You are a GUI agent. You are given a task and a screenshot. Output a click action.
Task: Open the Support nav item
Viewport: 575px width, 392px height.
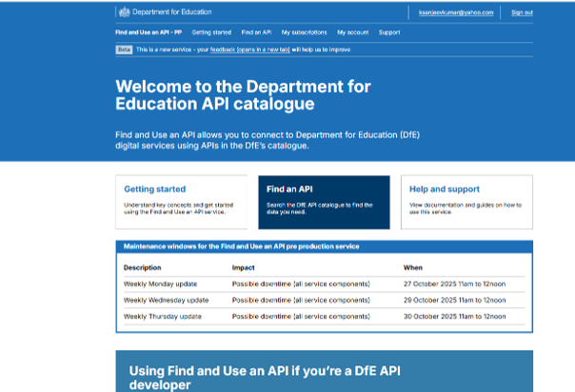[x=389, y=32]
